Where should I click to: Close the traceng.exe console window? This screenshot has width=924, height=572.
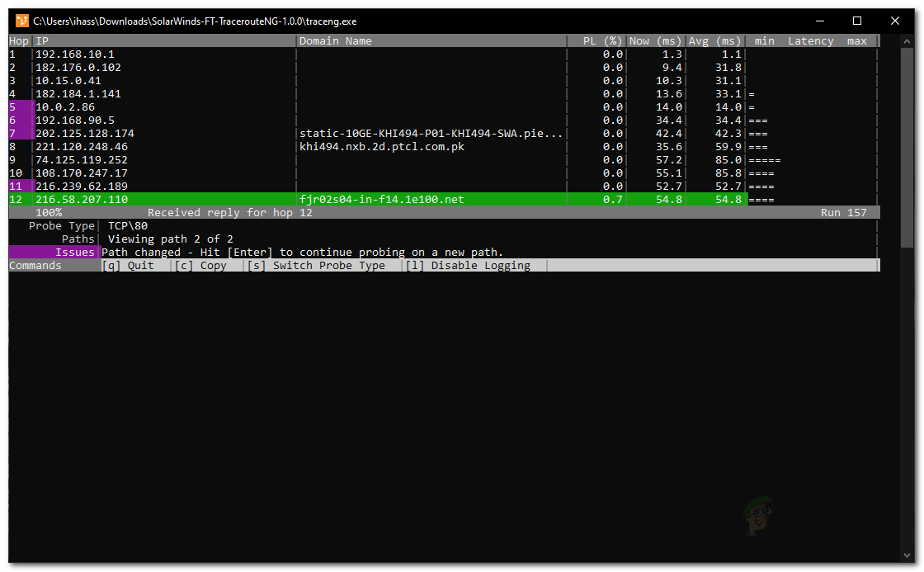(x=894, y=21)
